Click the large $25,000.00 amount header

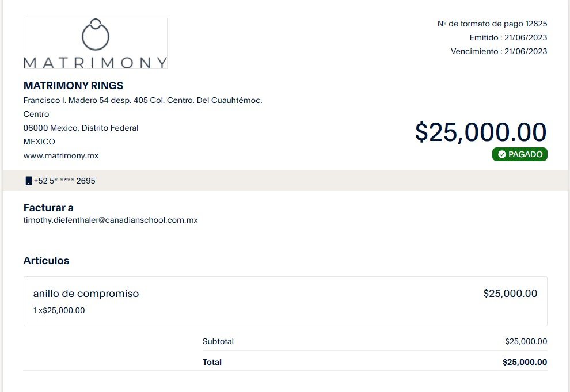[481, 132]
